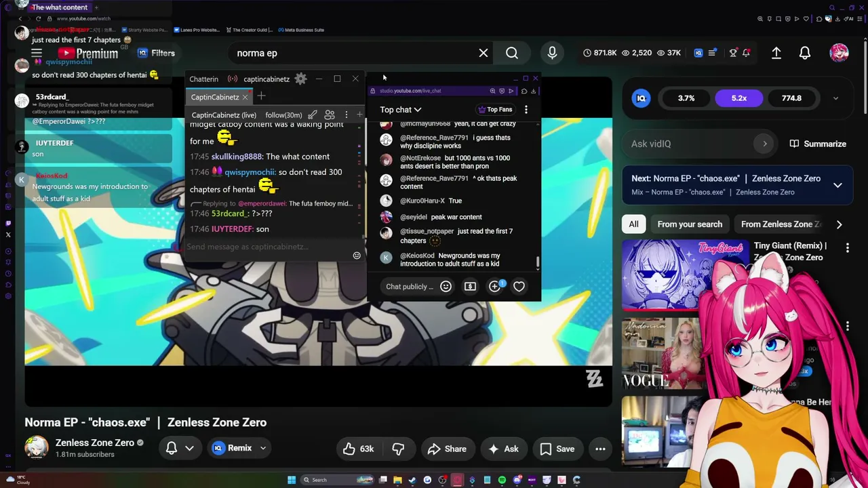The image size is (868, 488).
Task: Add a new Chatterin tab
Action: [x=261, y=96]
